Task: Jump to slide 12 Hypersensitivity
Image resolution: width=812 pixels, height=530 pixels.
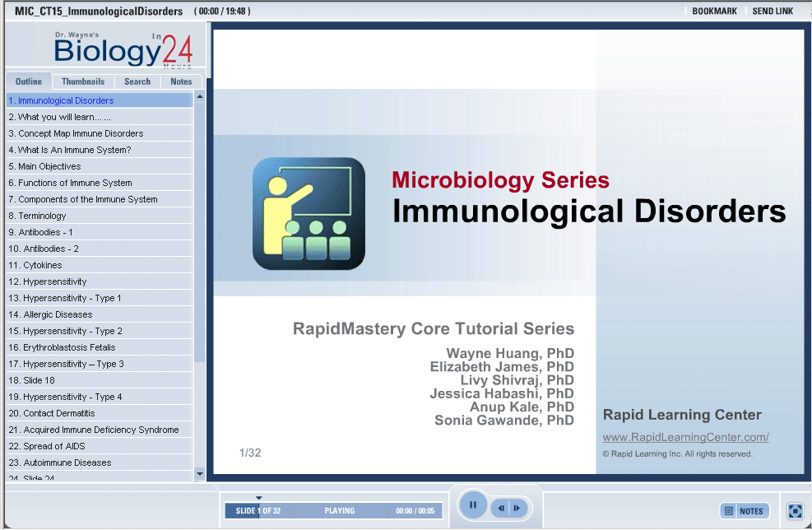Action: click(x=53, y=281)
